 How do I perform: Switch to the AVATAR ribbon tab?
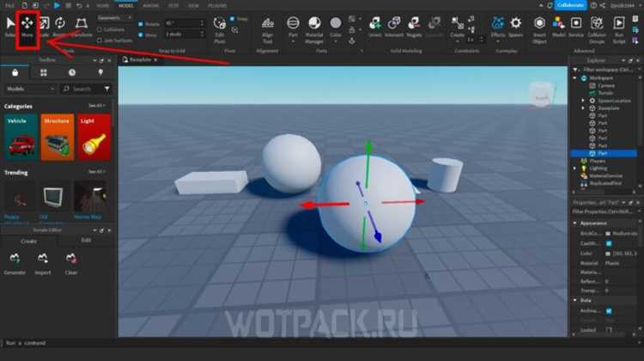tap(151, 6)
